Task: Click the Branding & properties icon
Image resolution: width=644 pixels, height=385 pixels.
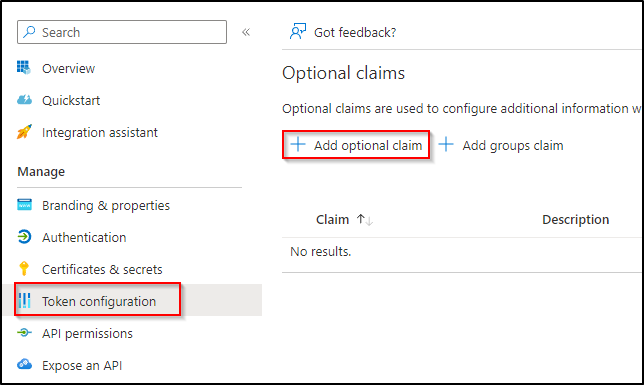Action: pos(24,205)
